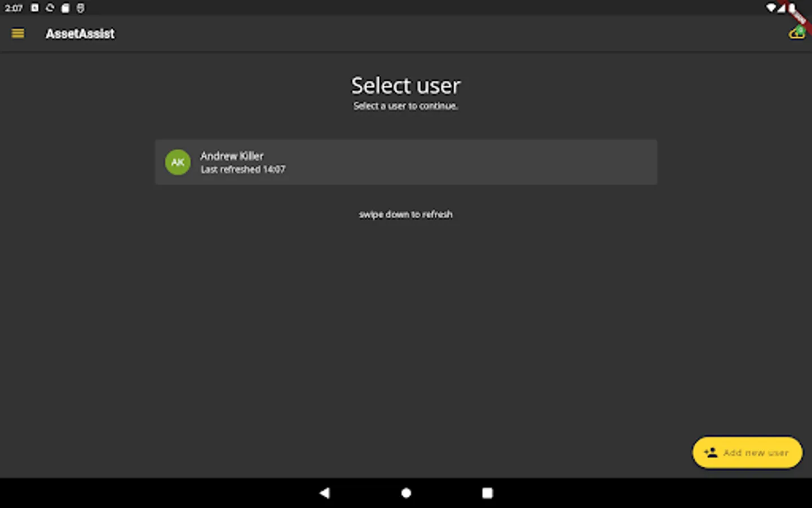Tap the Last refreshed 14:07 label

[x=243, y=169]
